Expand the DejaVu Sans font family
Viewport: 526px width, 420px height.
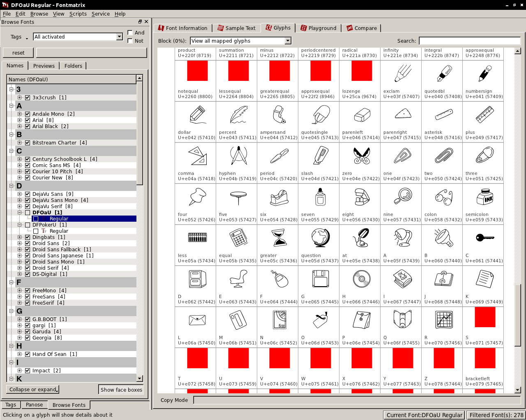click(x=19, y=194)
